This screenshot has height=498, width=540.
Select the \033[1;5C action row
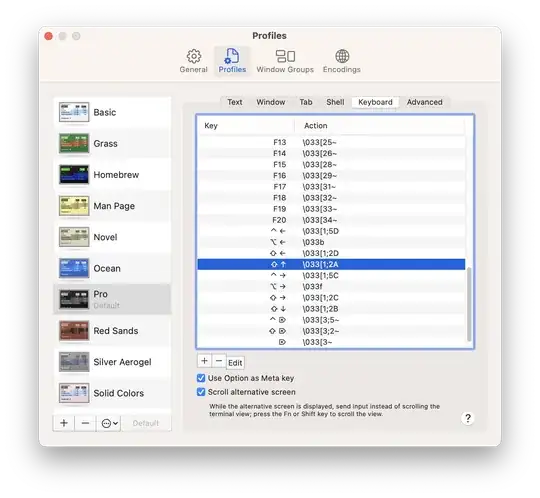(x=331, y=276)
